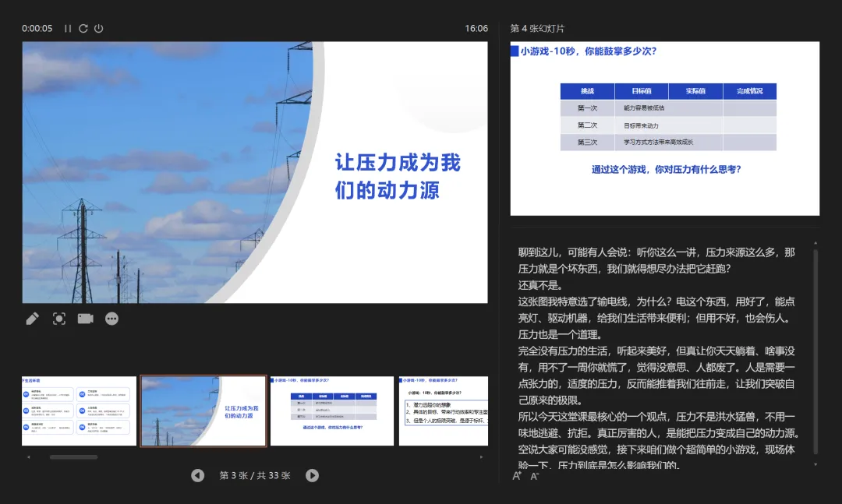The width and height of the screenshot is (842, 504).
Task: Click the '第 4 张幻灯片' label
Action: pos(537,29)
